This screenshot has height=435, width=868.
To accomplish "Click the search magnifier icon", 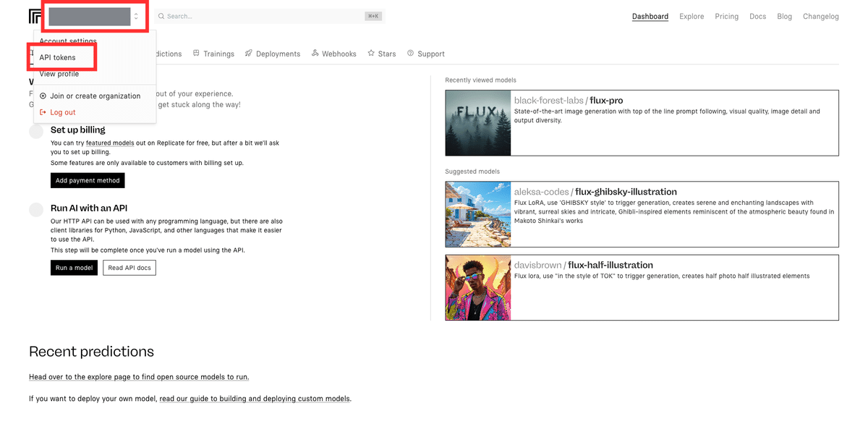I will [x=161, y=16].
